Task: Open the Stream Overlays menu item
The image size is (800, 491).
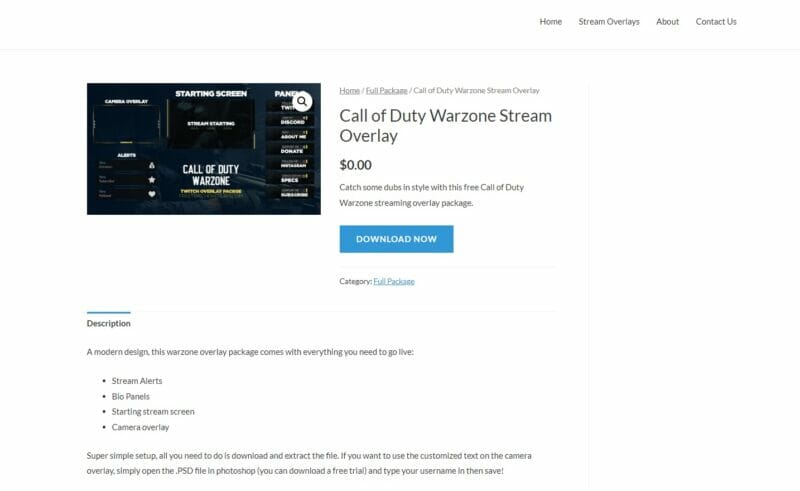Action: coord(609,21)
